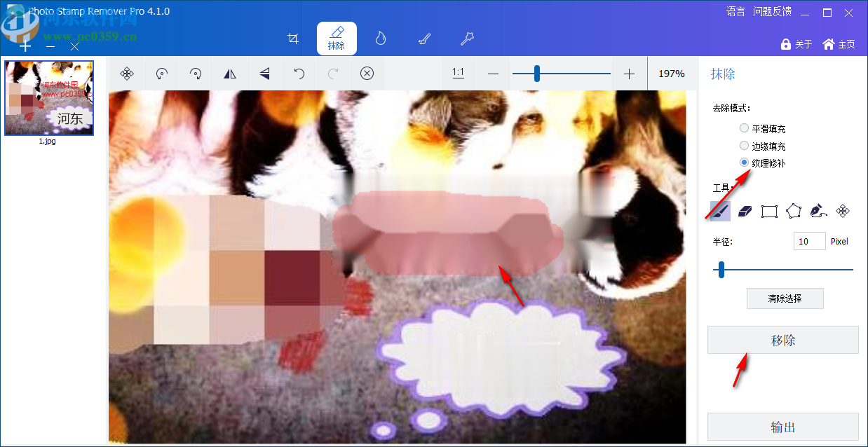Switch to the 抹除 erase tab
The image size is (868, 447).
(337, 39)
